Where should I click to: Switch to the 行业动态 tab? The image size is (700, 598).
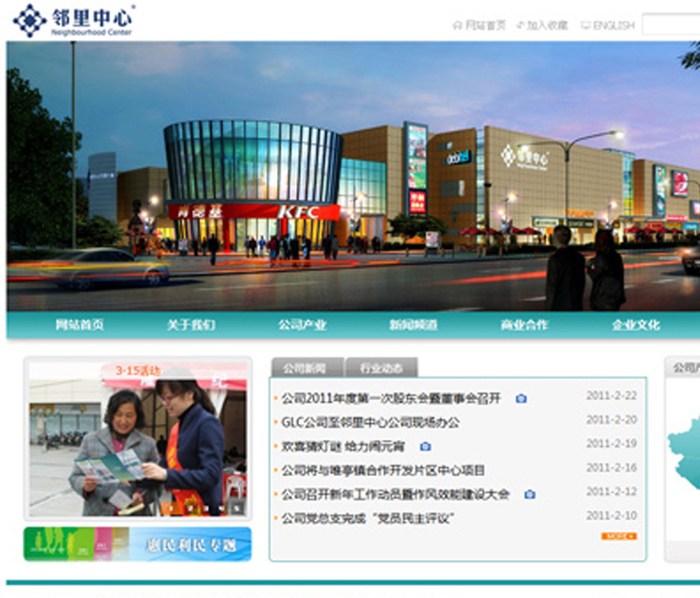[x=380, y=368]
